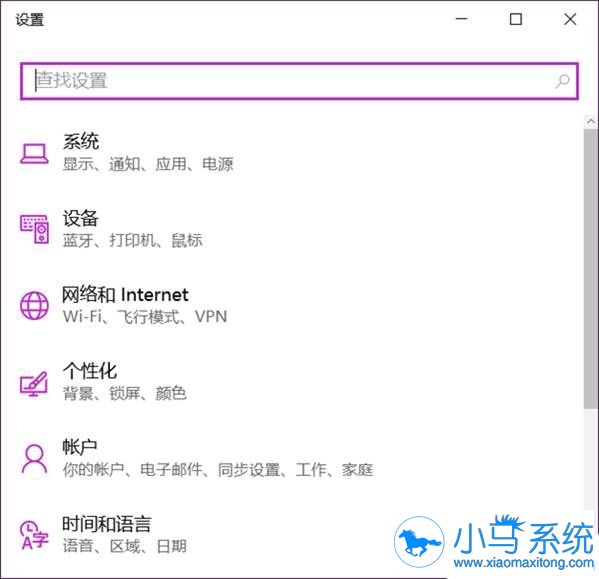This screenshot has height=579, width=599.
Task: Click the text 显示、通知、应用、电源
Action: point(148,164)
